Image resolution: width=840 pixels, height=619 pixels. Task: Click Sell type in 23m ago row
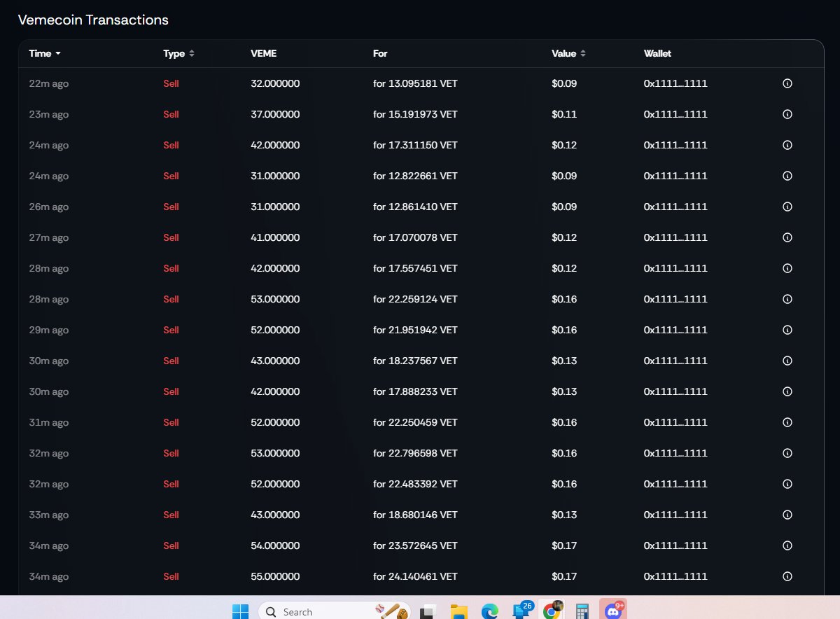[x=171, y=115]
